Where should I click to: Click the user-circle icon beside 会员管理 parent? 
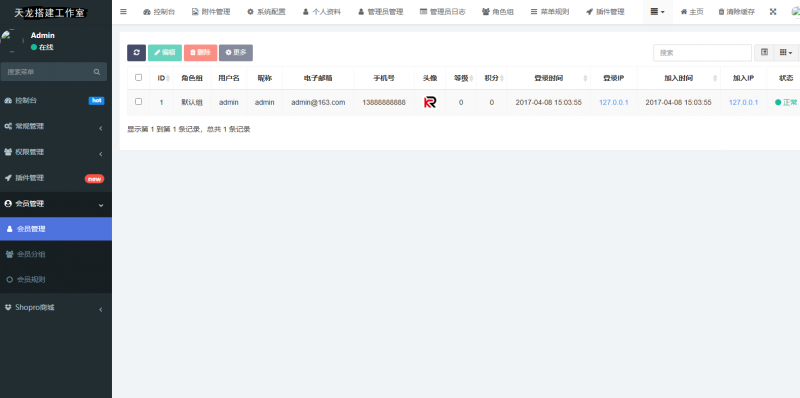(x=8, y=204)
